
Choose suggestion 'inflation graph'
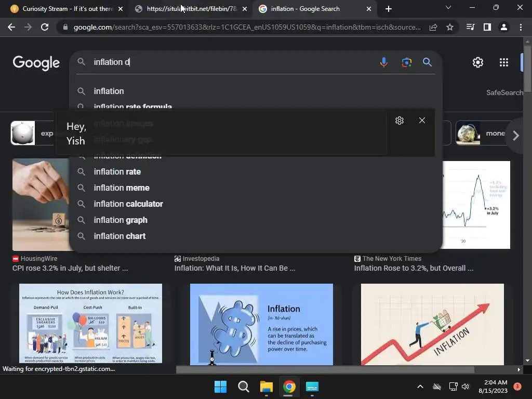(x=256, y=220)
